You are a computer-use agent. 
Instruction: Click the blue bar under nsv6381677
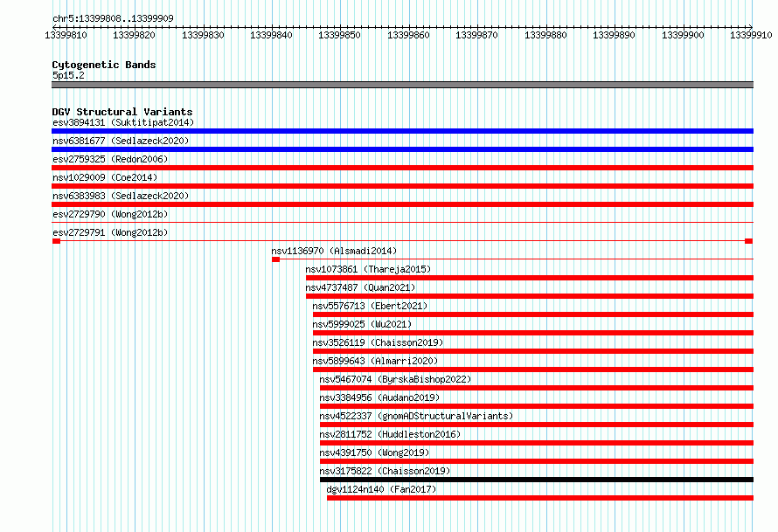click(x=402, y=149)
